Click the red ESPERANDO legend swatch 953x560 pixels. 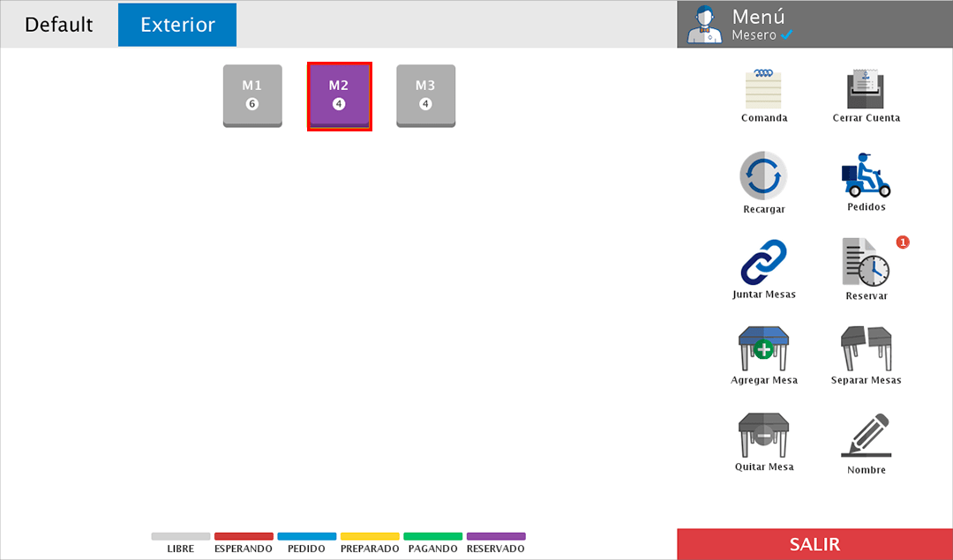click(x=244, y=536)
